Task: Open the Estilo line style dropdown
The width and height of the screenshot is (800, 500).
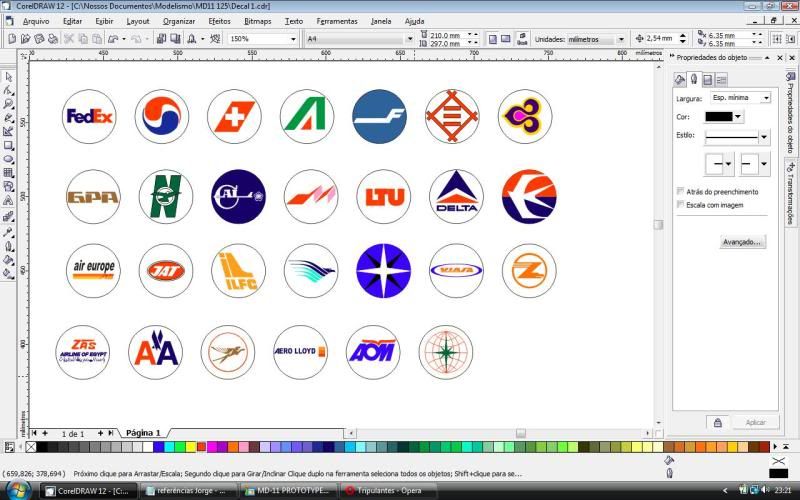Action: click(x=764, y=137)
